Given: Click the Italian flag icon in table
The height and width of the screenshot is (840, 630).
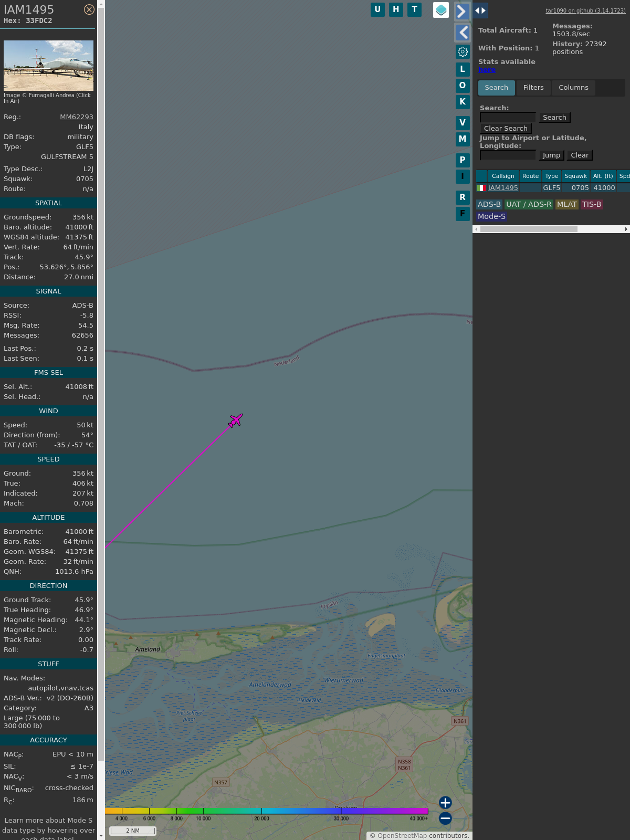Looking at the screenshot, I should point(481,188).
